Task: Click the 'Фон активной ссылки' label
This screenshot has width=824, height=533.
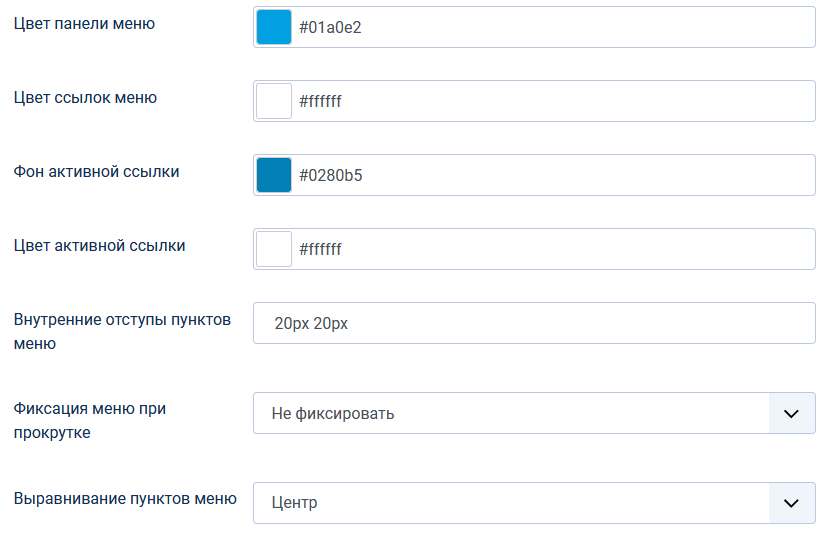Action: (x=97, y=171)
